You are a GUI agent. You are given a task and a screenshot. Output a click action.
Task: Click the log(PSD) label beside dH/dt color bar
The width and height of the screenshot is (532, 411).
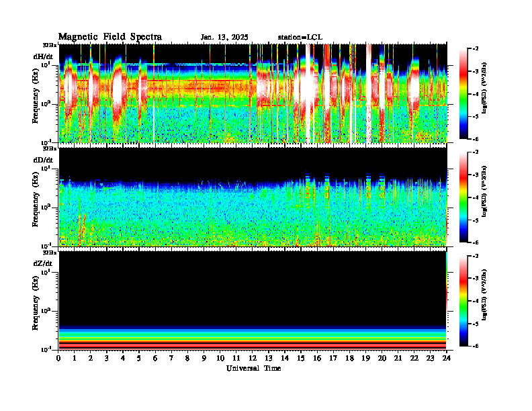484,88
